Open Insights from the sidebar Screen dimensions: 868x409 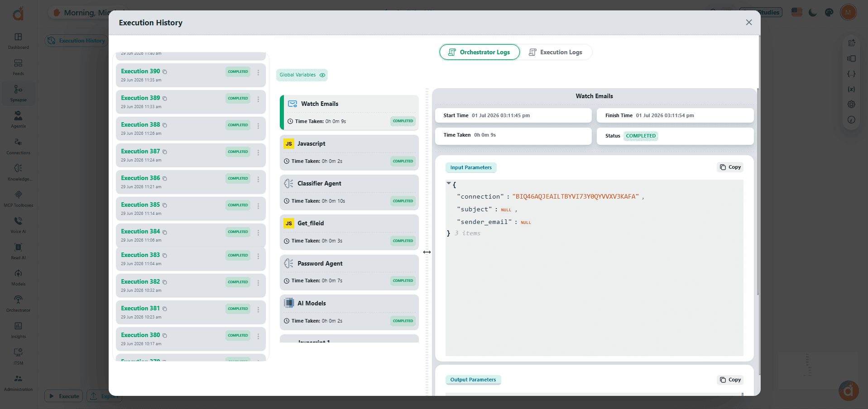coord(18,330)
